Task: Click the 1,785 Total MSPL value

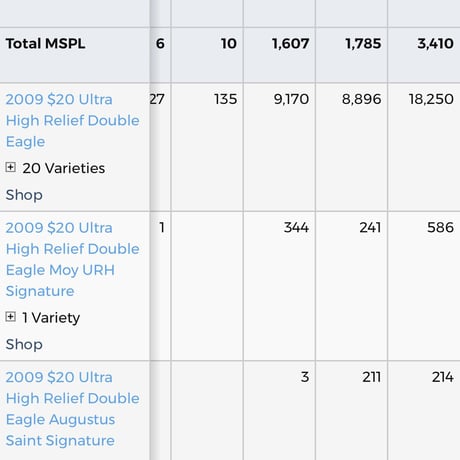Action: point(363,44)
